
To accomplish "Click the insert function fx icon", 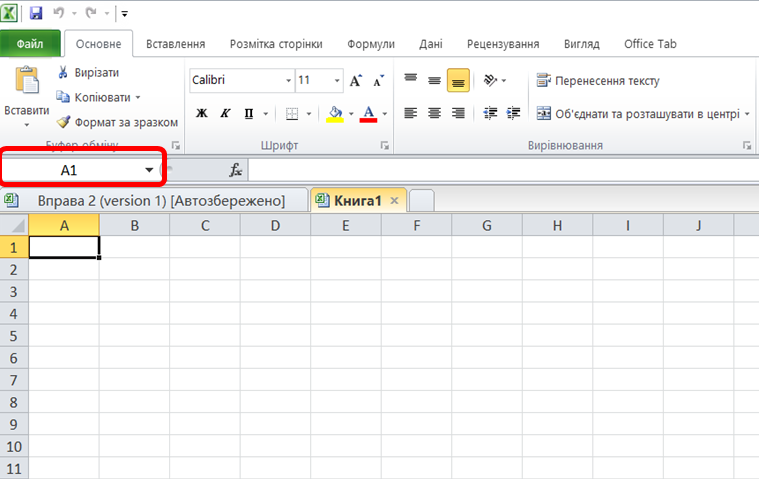I will tap(235, 170).
